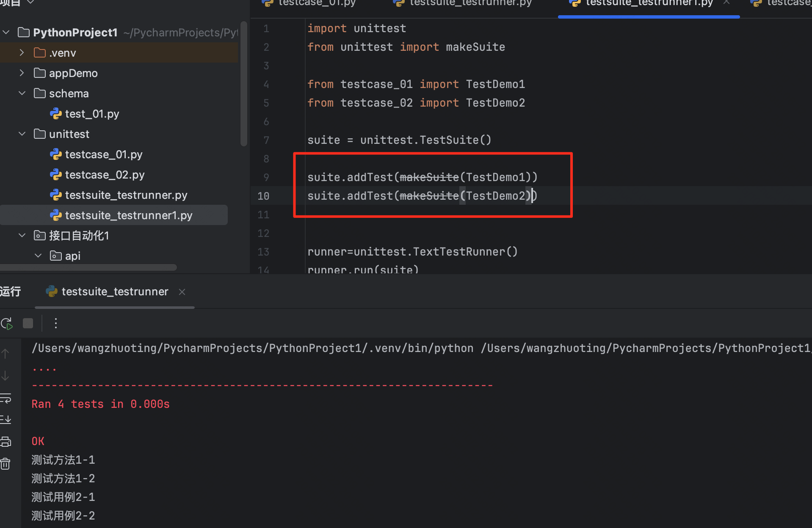Viewport: 812px width, 528px height.
Task: Click the python interpreter path in console output
Action: click(x=253, y=348)
